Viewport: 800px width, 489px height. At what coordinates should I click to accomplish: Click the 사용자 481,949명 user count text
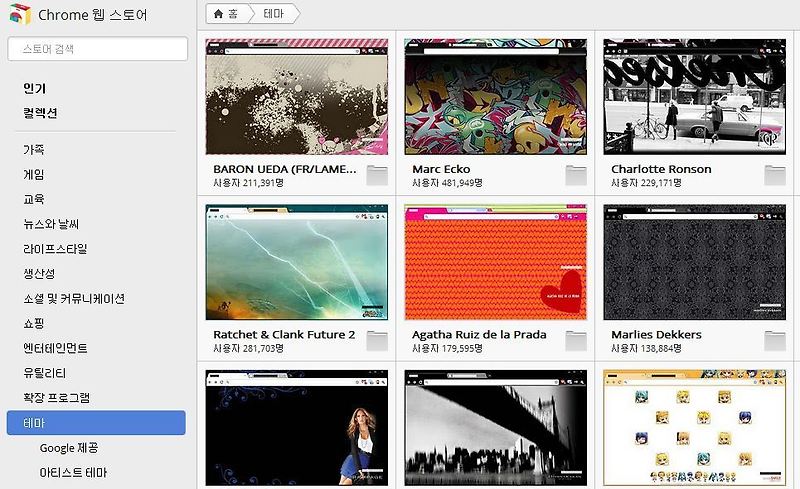447,183
